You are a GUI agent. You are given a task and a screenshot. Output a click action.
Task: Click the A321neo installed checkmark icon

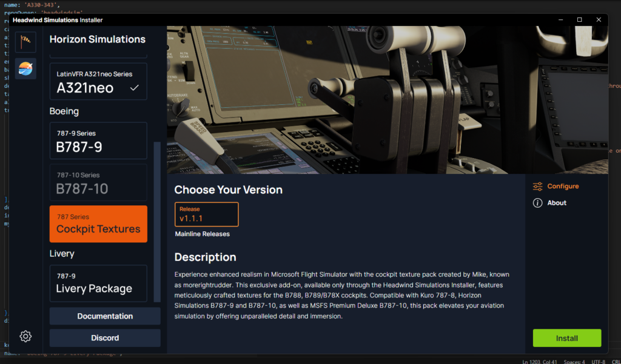pos(135,88)
